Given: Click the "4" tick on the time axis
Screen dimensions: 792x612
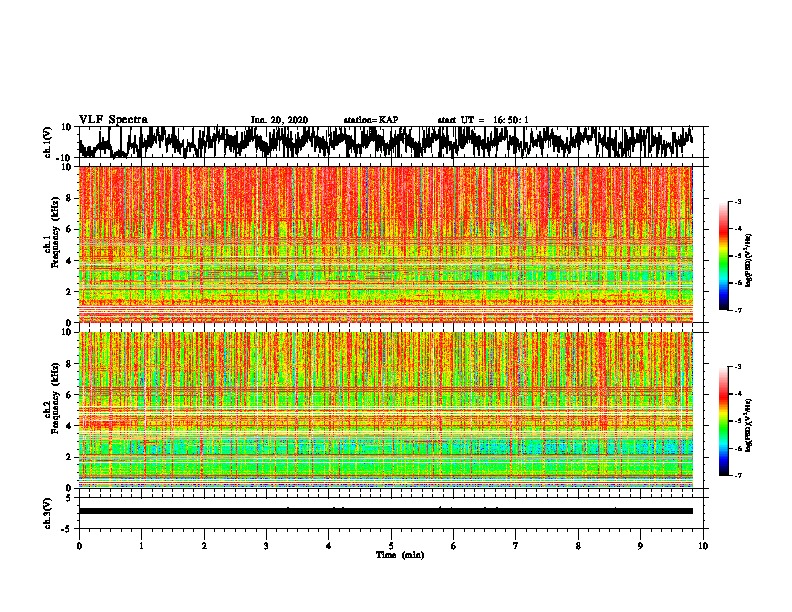Looking at the screenshot, I should [328, 546].
